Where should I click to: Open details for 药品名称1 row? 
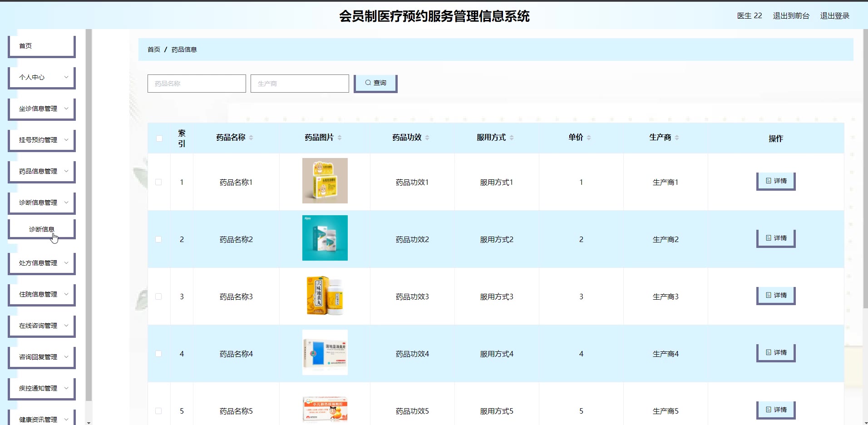[776, 181]
